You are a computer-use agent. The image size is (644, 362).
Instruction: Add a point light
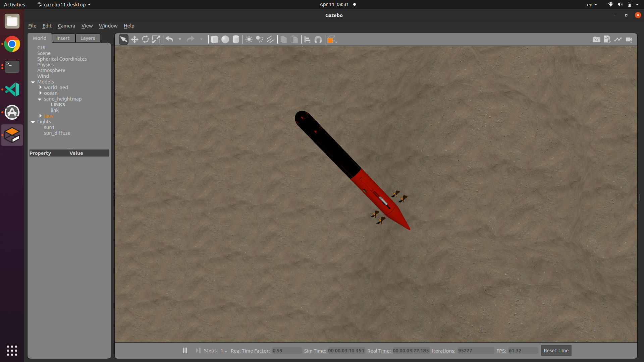click(249, 40)
